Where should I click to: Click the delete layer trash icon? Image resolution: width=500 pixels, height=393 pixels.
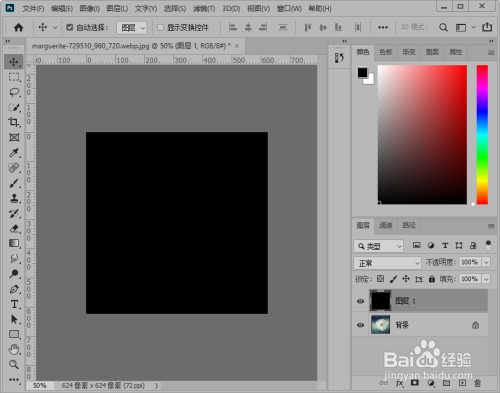477,383
